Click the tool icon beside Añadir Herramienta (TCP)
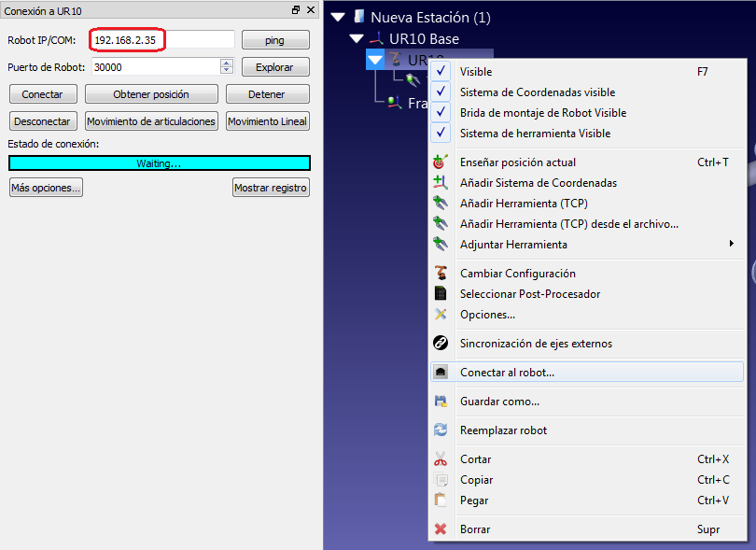Viewport: 756px width, 550px height. (x=441, y=204)
